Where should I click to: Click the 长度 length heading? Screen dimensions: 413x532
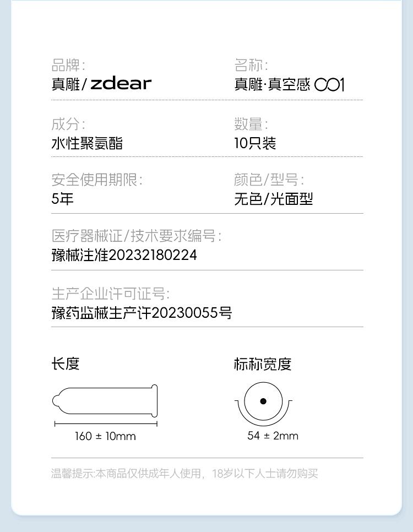pyautogui.click(x=66, y=364)
